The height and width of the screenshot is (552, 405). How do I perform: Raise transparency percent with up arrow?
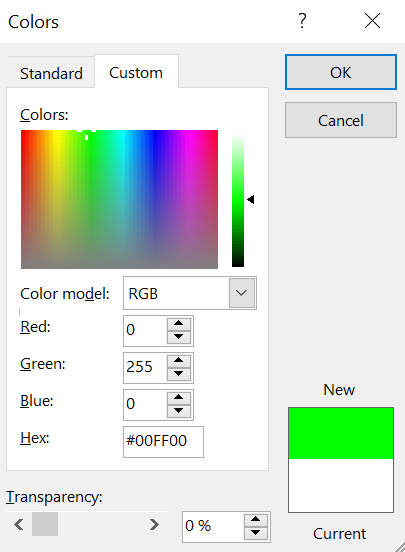point(256,520)
